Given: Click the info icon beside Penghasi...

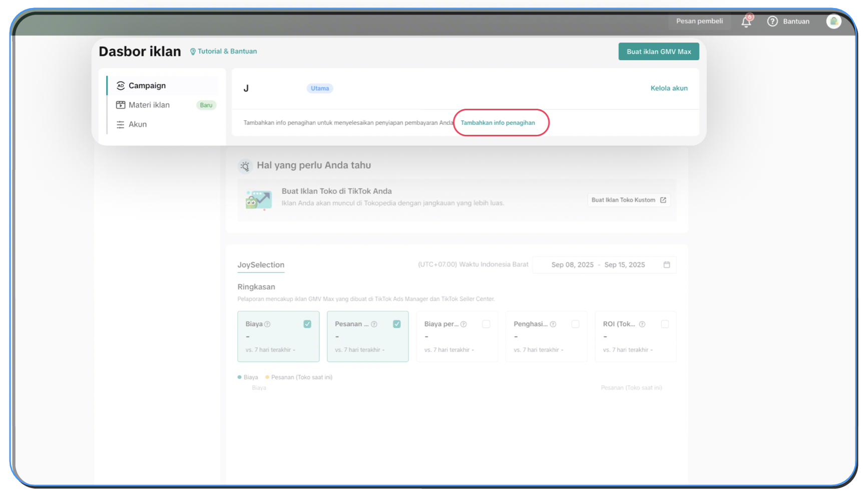Looking at the screenshot, I should (553, 325).
